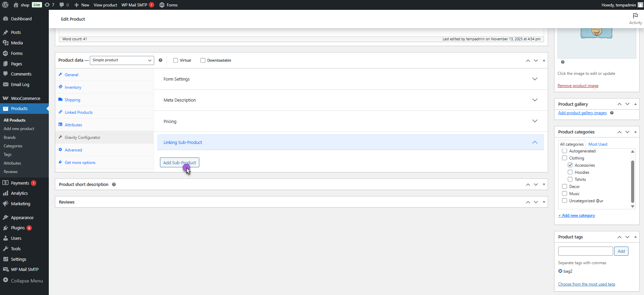Click the updates icon in admin bar

point(47,5)
